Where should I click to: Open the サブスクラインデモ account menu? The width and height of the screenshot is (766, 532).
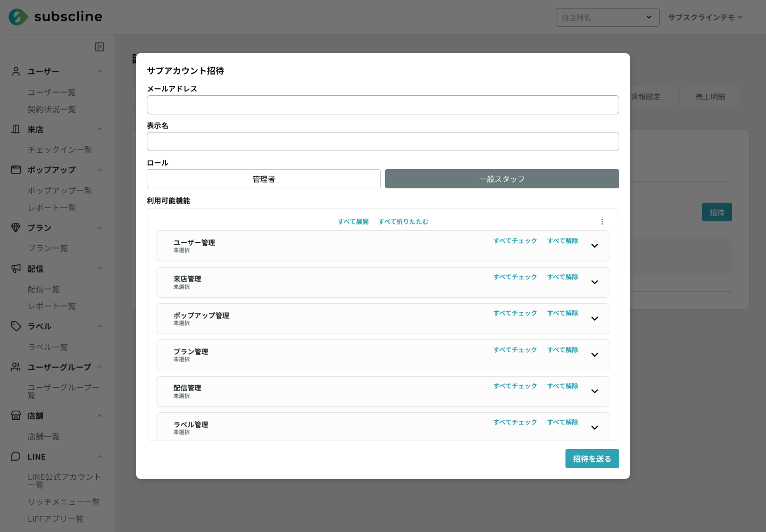tap(705, 17)
